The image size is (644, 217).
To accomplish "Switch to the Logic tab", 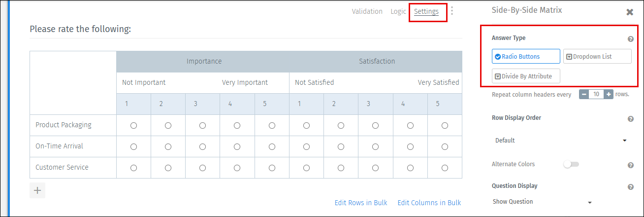I will pyautogui.click(x=398, y=11).
